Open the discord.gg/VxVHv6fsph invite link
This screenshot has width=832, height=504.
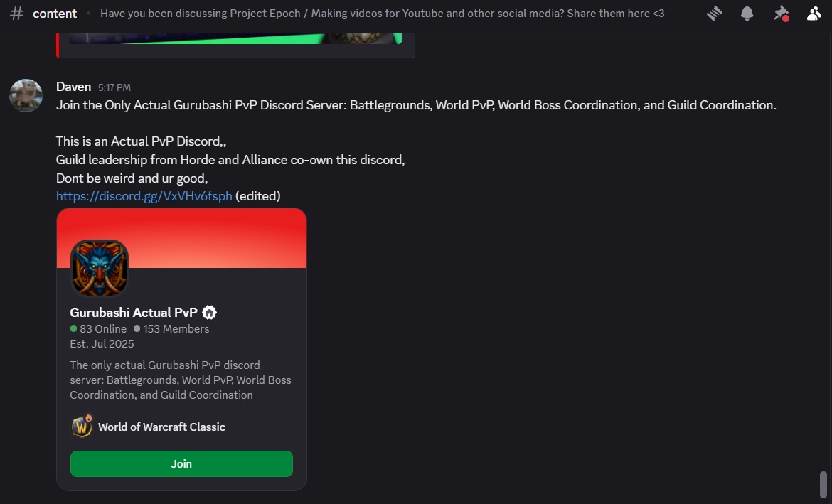point(144,195)
